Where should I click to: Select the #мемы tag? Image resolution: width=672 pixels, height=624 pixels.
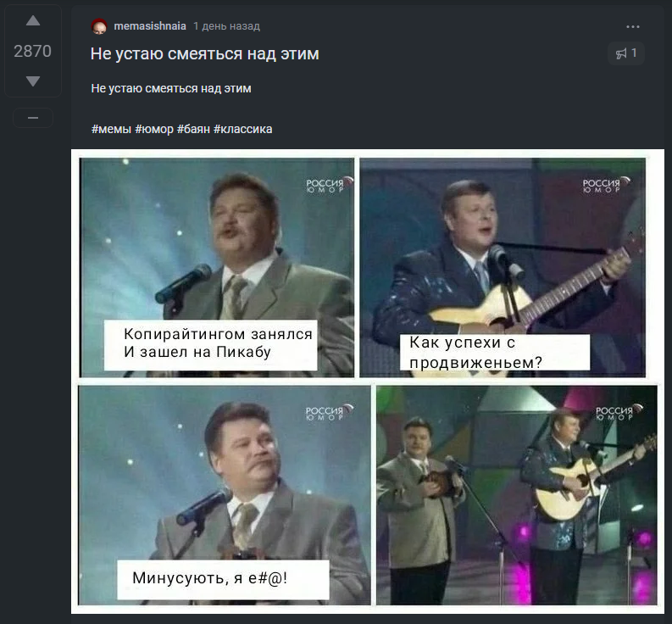[111, 129]
